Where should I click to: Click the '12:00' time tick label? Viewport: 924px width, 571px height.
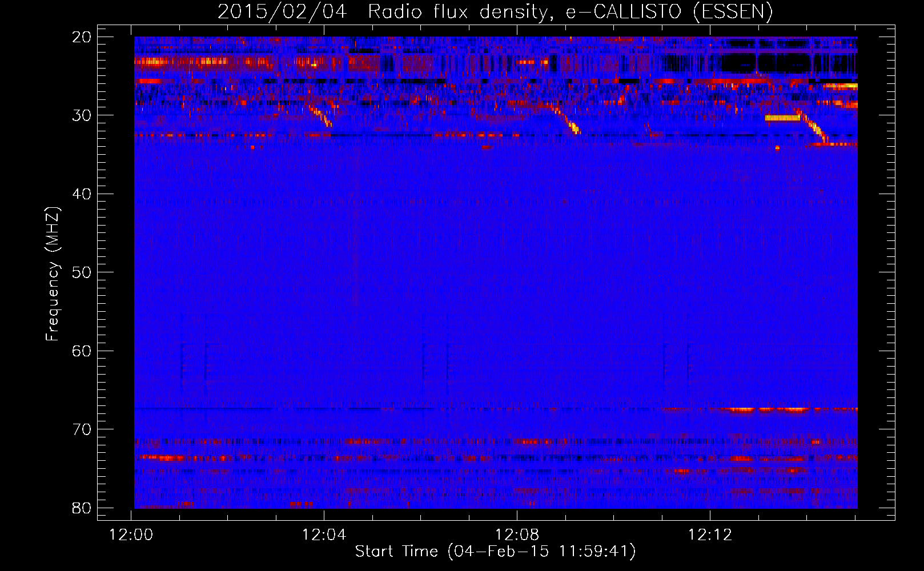click(131, 535)
